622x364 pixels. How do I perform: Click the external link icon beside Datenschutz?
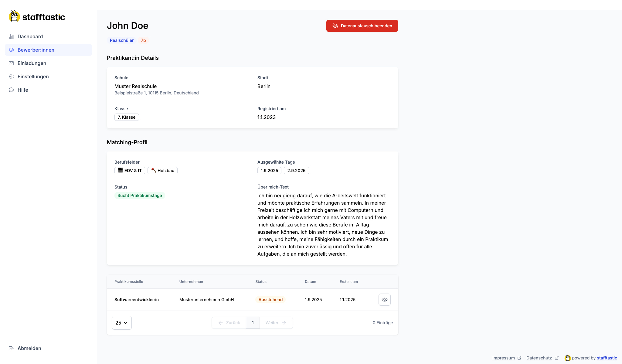(557, 358)
